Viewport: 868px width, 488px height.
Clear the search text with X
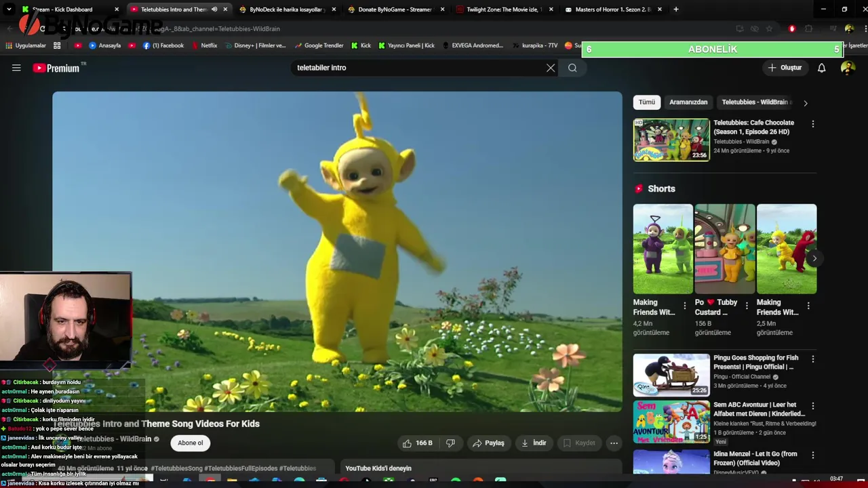click(x=551, y=68)
